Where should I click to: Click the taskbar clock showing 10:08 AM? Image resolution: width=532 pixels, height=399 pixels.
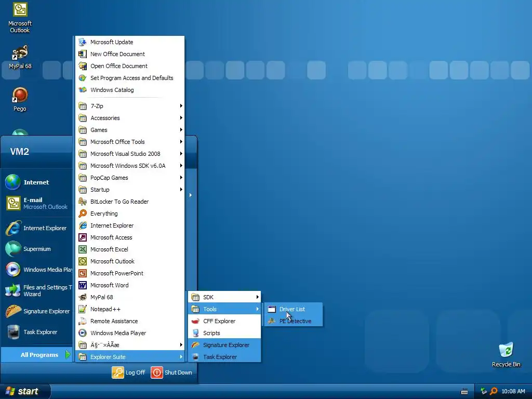(x=513, y=391)
